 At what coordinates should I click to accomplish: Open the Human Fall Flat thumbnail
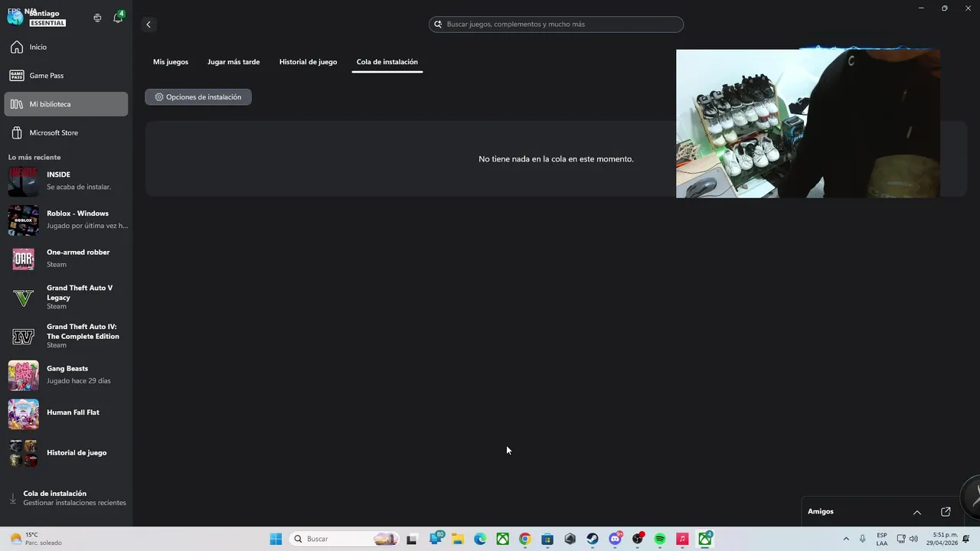(23, 414)
